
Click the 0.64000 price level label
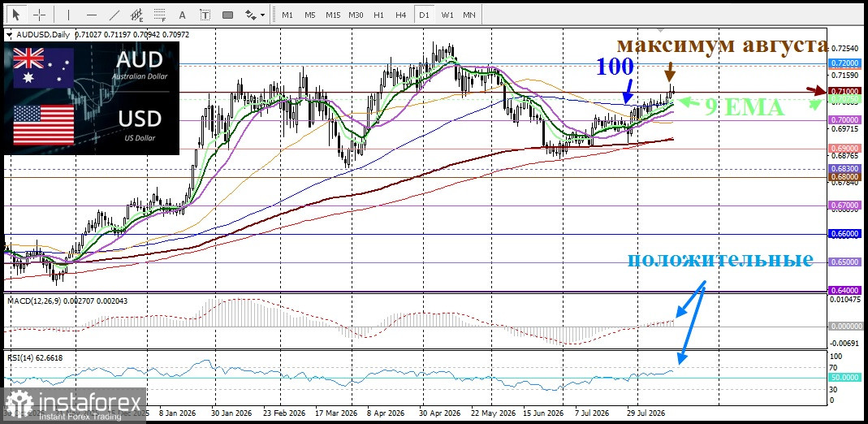click(844, 290)
